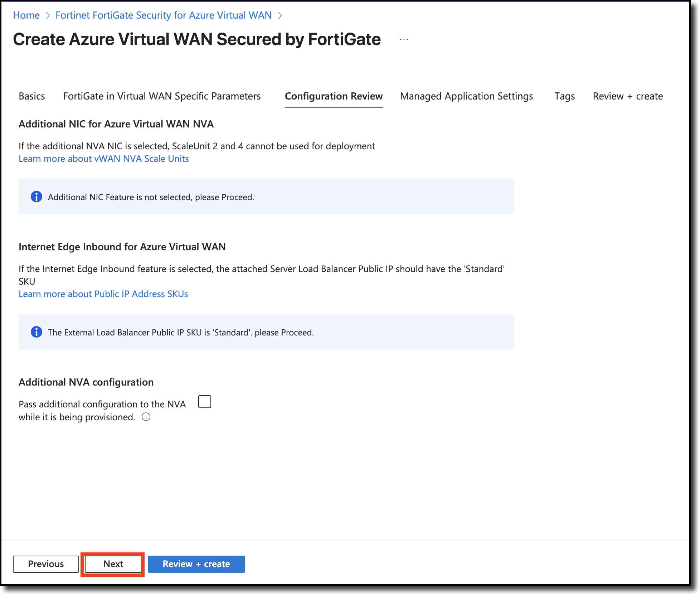
Task: Jump to the Review + create tab
Action: click(628, 96)
